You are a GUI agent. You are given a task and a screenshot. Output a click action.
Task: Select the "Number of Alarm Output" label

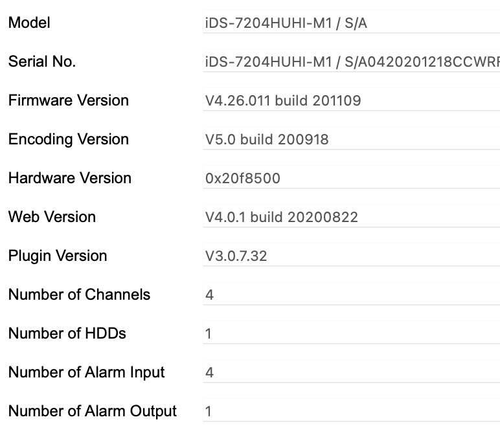pyautogui.click(x=93, y=412)
